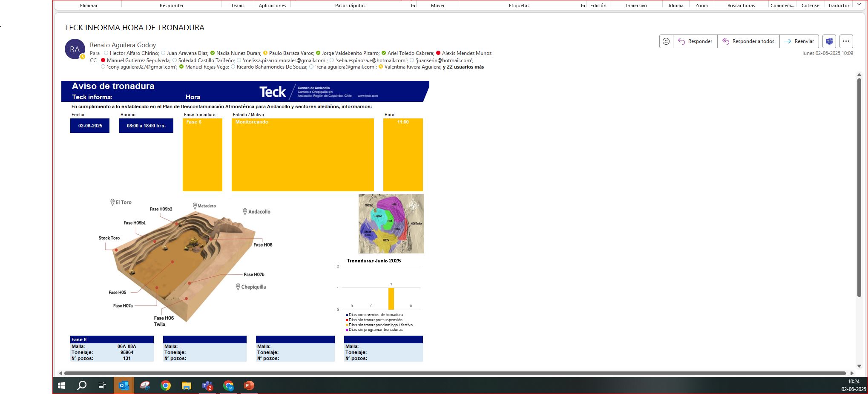Open recipient Hector Alfaro Chirino
This screenshot has width=868, height=394.
coord(134,53)
